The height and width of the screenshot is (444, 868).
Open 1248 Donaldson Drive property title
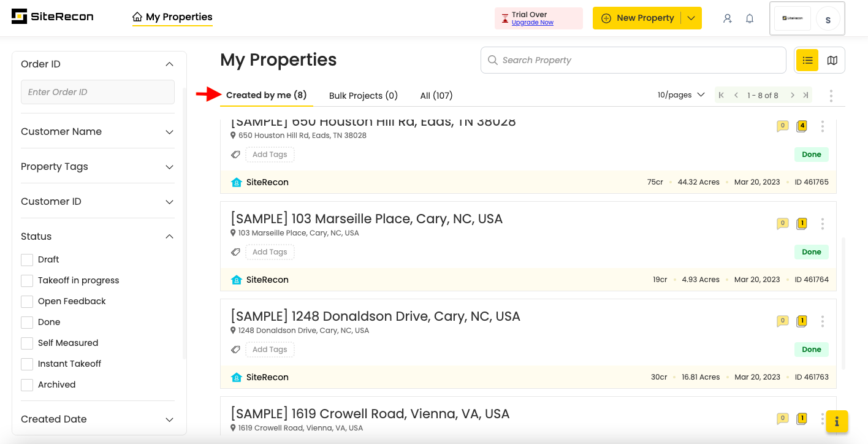[375, 316]
